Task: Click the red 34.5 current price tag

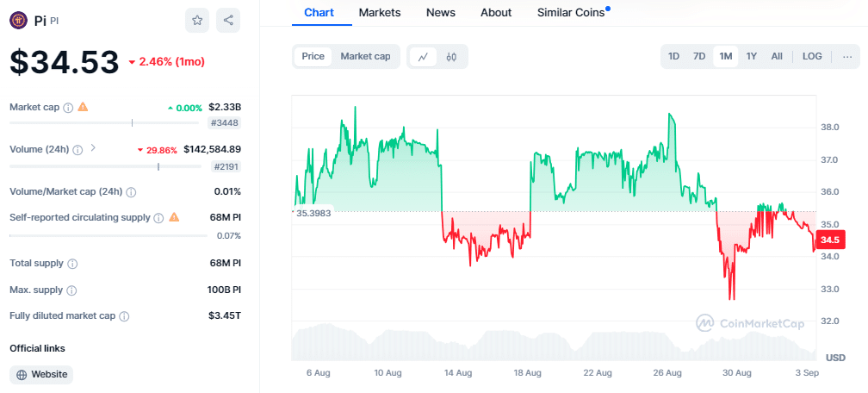Action: pyautogui.click(x=829, y=240)
